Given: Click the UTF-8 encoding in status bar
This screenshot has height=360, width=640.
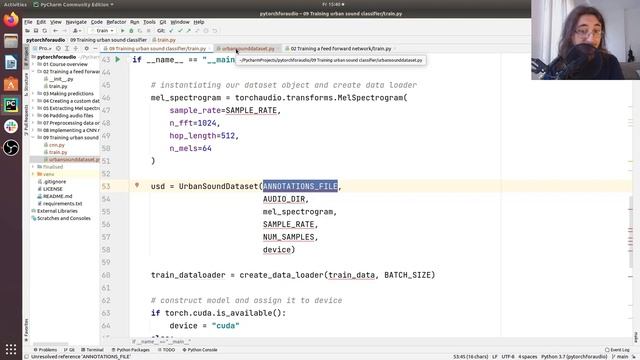Looking at the screenshot, I should click(508, 357).
